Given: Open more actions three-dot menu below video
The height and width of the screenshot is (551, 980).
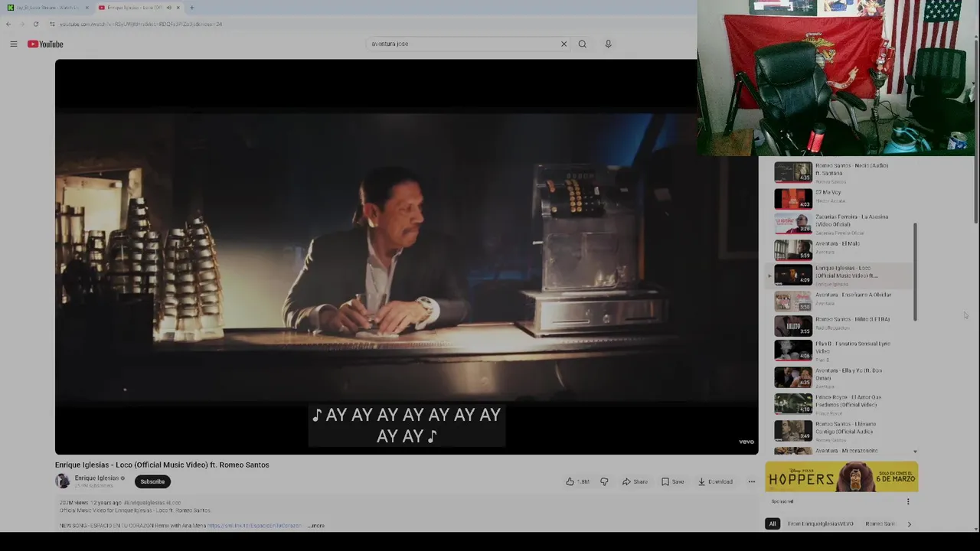Looking at the screenshot, I should (752, 481).
